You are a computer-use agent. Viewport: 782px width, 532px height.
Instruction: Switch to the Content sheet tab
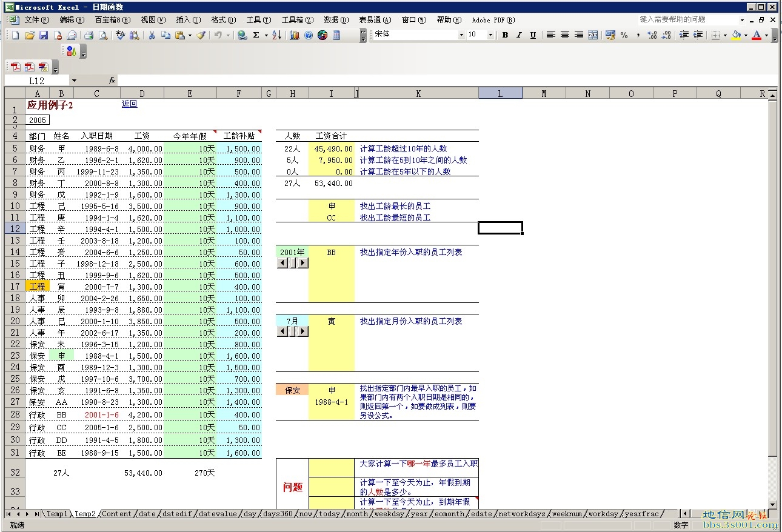click(x=116, y=514)
